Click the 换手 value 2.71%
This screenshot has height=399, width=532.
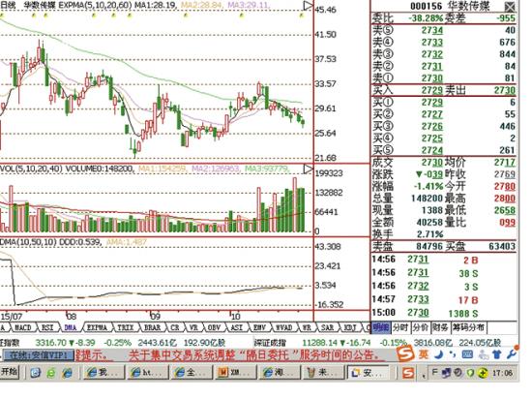[429, 234]
